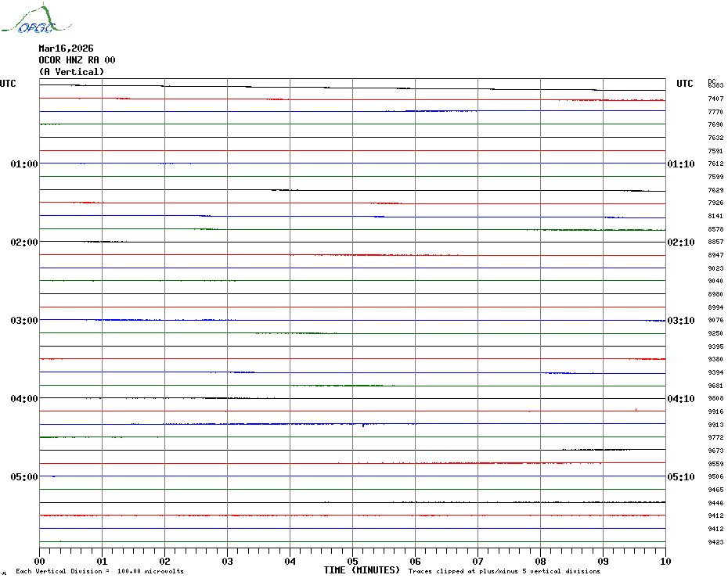The height and width of the screenshot is (582, 728).
Task: Click the 01:00 time label on left axis
Action: 24,164
